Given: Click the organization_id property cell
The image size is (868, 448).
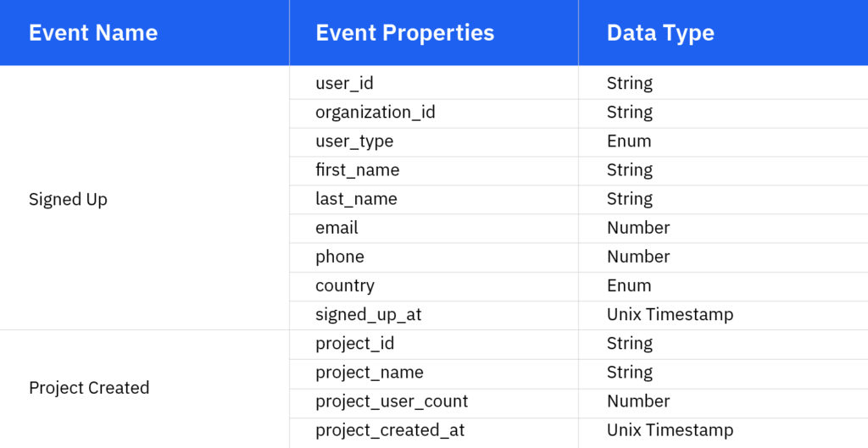Looking at the screenshot, I should pyautogui.click(x=375, y=112).
